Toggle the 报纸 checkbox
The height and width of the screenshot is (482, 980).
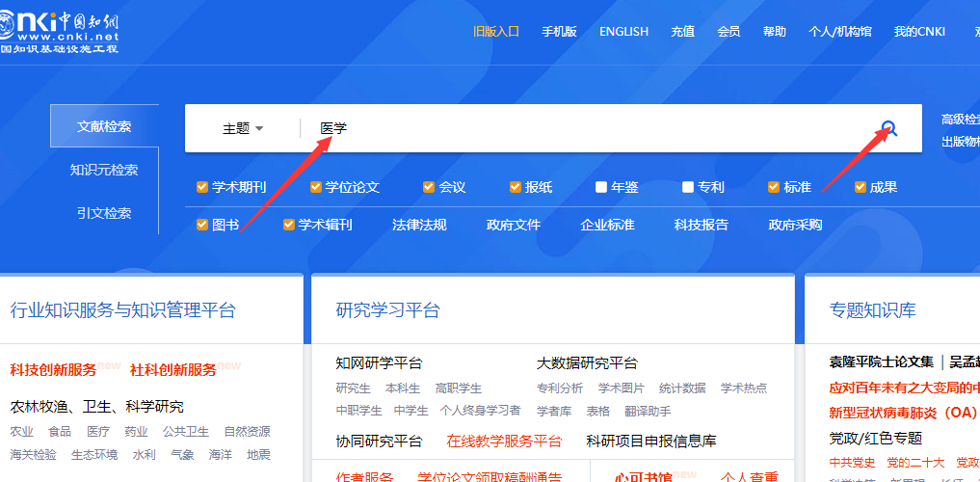[x=516, y=187]
